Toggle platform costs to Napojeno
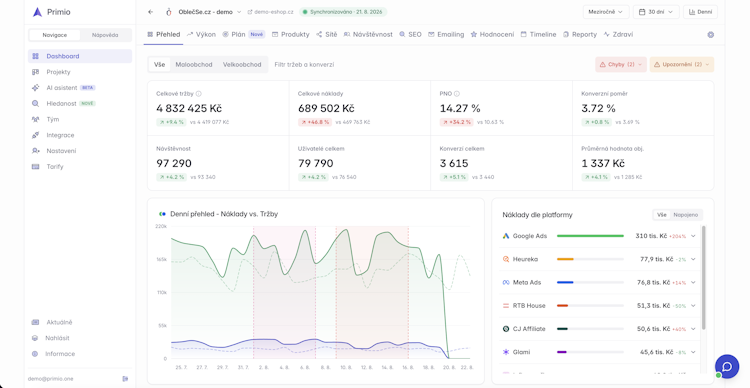This screenshot has height=388, width=750. pos(685,215)
